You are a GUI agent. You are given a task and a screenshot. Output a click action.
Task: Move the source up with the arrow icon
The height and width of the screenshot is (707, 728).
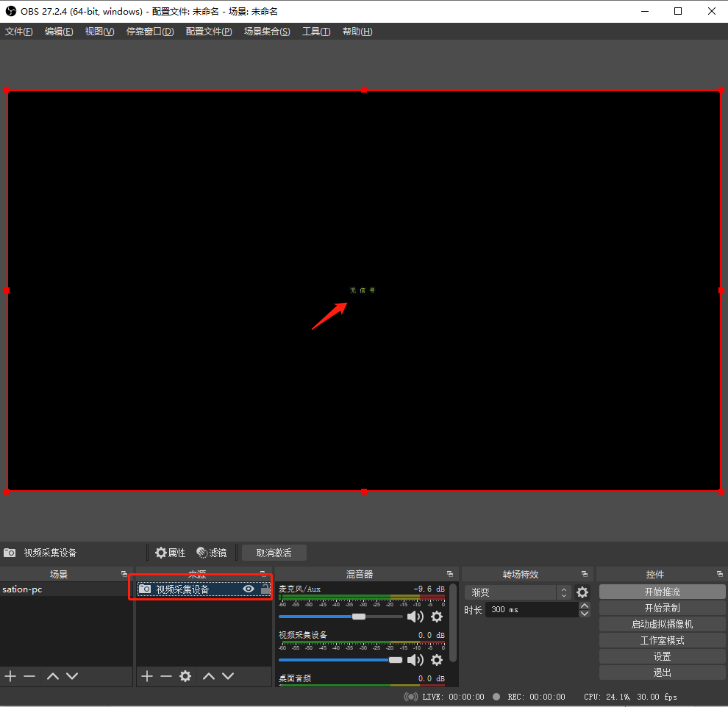coord(209,676)
